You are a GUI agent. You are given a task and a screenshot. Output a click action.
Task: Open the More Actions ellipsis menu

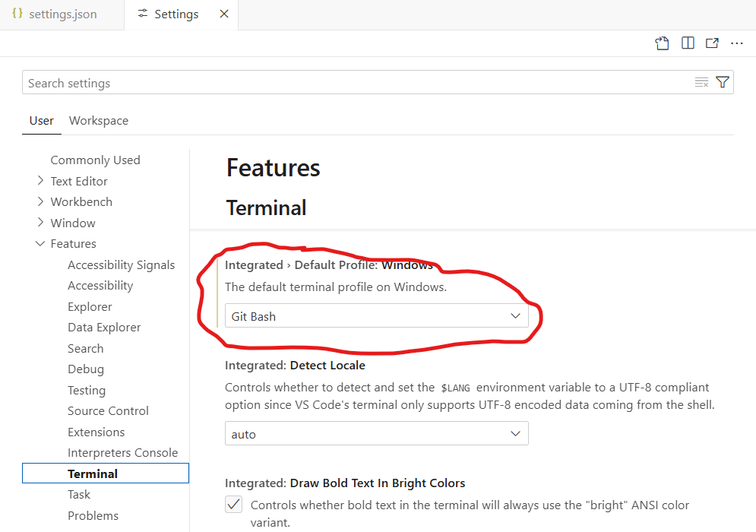click(736, 43)
